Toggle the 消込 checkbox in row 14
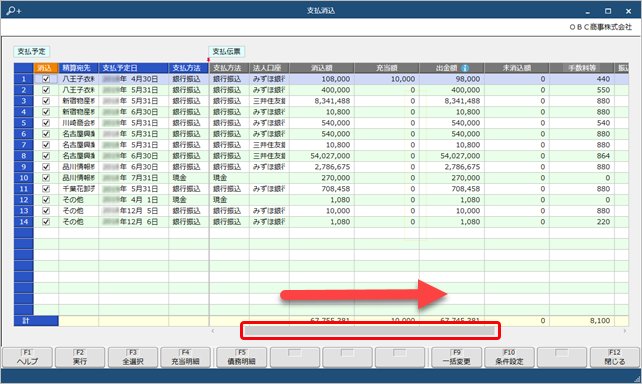This screenshot has height=384, width=642. point(46,222)
